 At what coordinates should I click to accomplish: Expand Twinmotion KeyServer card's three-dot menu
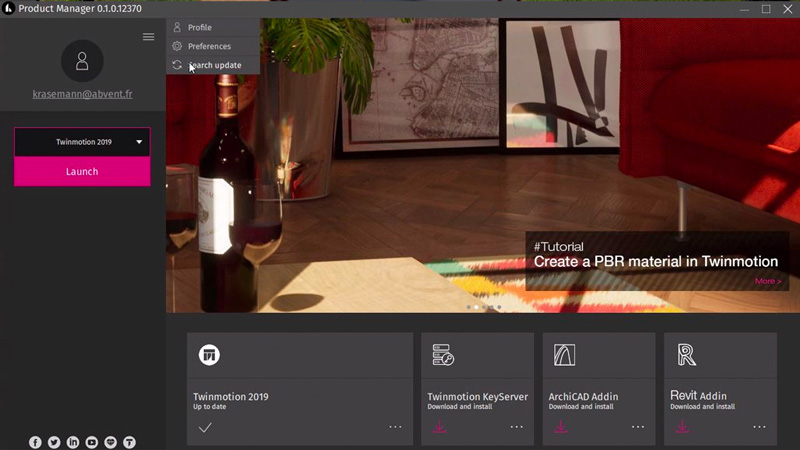pyautogui.click(x=516, y=427)
